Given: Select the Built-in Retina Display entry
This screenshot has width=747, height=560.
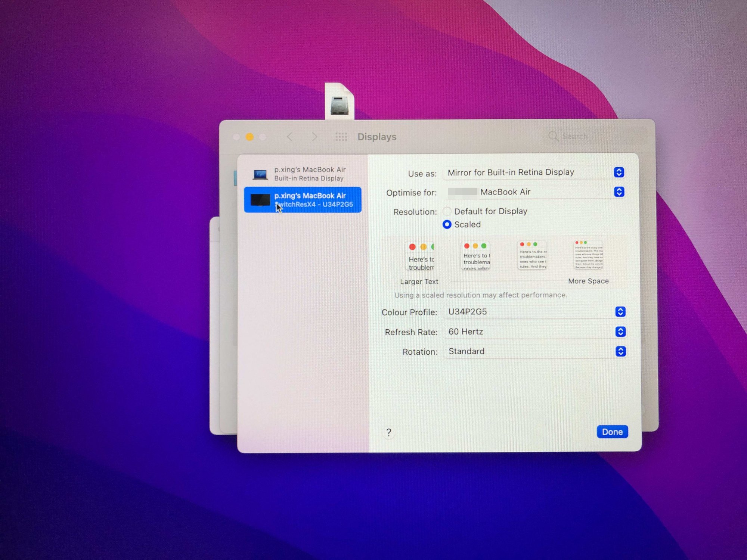Looking at the screenshot, I should (x=303, y=174).
